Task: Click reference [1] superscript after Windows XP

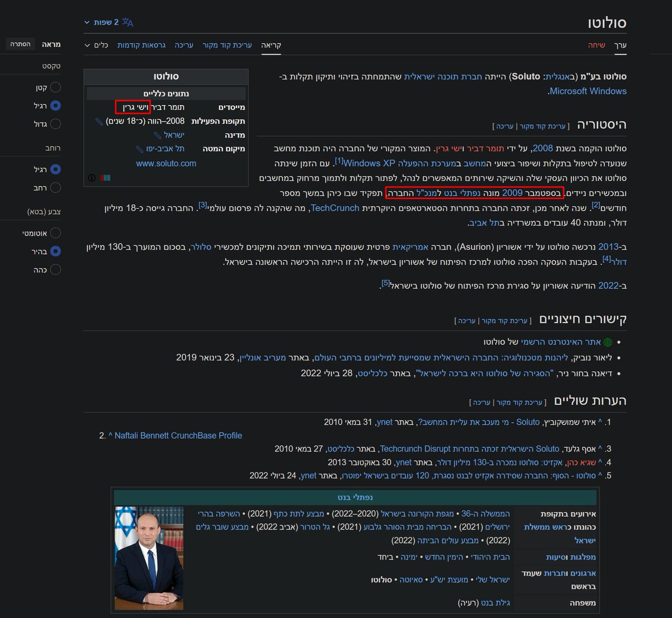Action: click(x=339, y=161)
